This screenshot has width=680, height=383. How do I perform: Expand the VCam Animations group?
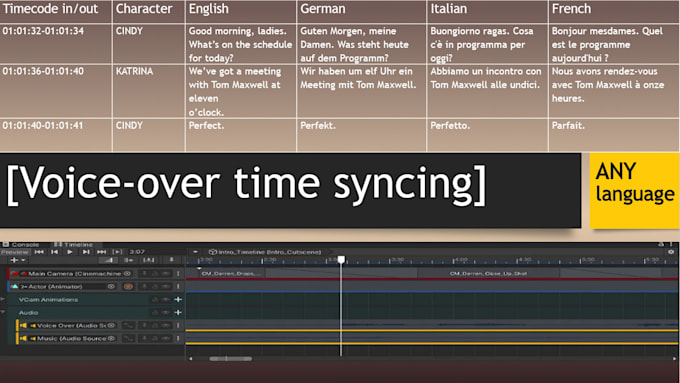[3, 299]
